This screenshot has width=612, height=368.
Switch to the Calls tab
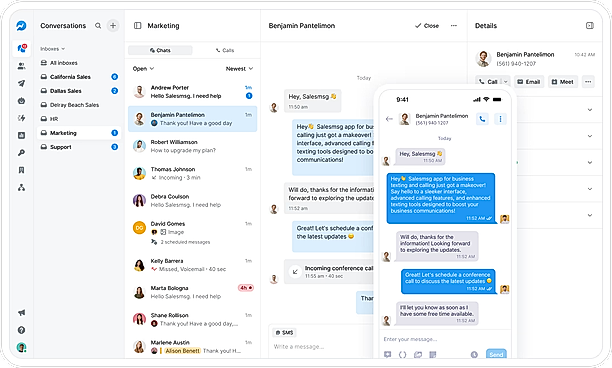(225, 50)
